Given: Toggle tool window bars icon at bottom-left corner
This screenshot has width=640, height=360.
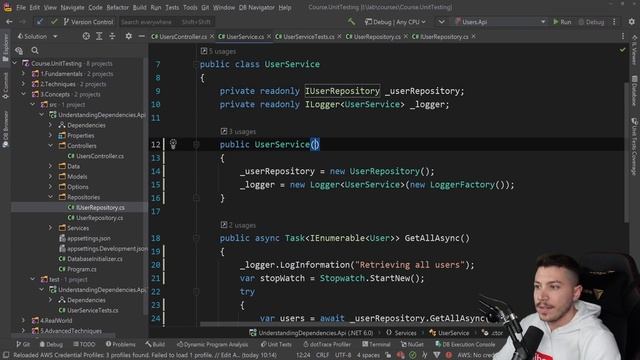Looking at the screenshot, I should pyautogui.click(x=6, y=355).
